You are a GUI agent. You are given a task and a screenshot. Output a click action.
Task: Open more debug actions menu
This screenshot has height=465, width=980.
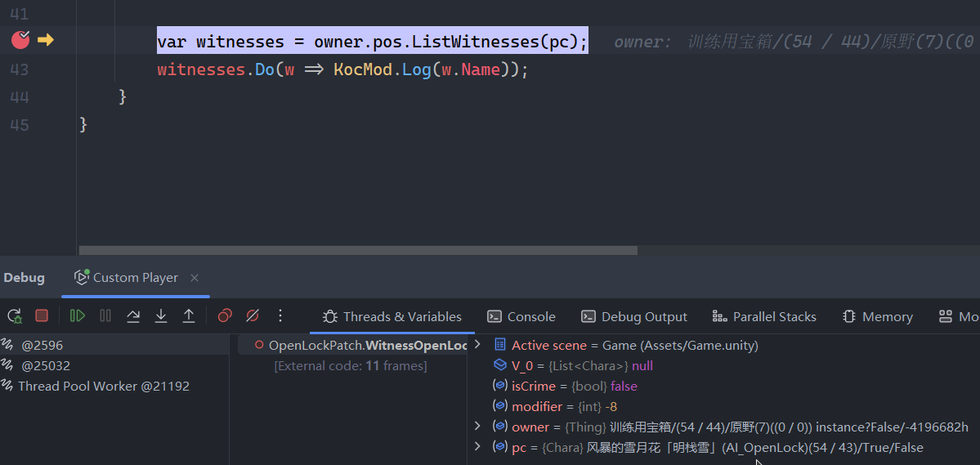point(280,316)
